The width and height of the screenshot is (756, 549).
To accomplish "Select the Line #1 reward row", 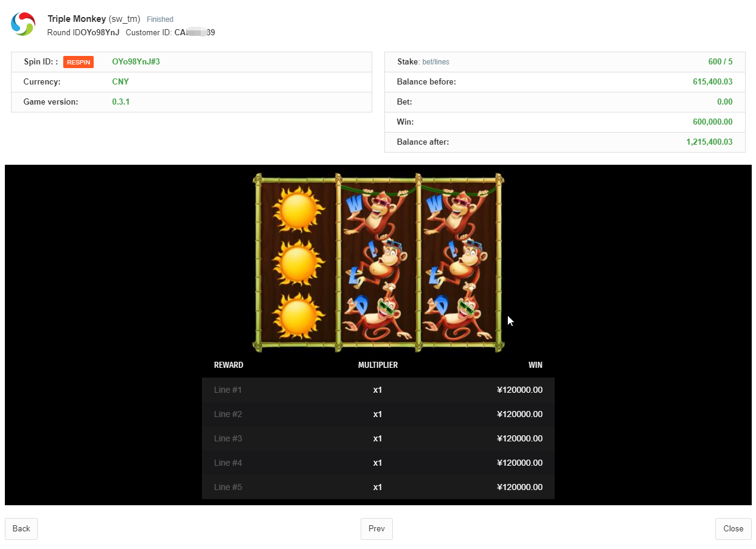I will coord(378,390).
